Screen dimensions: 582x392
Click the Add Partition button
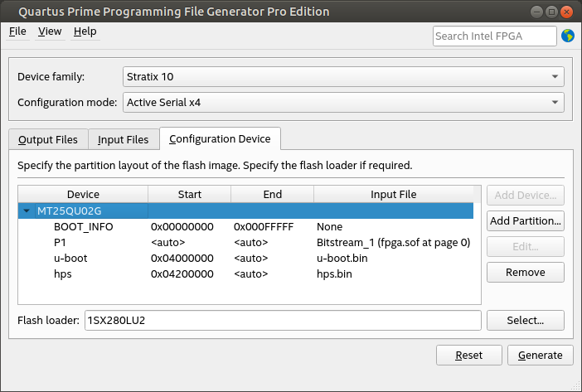coord(525,221)
